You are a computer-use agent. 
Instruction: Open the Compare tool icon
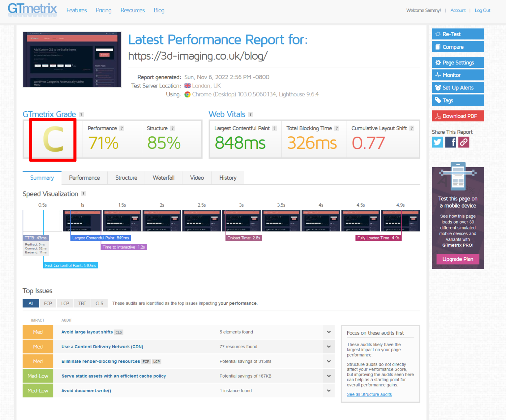438,47
